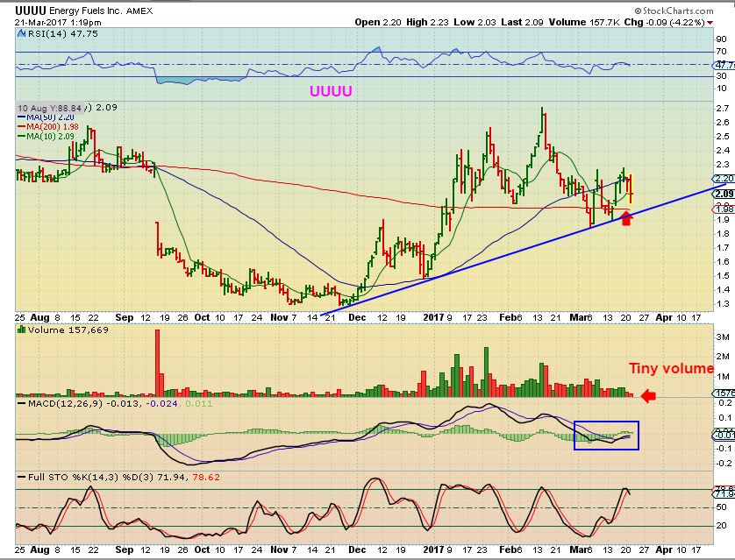Click the stochastic 71.94 value tag
This screenshot has height=560, width=735.
tap(724, 494)
